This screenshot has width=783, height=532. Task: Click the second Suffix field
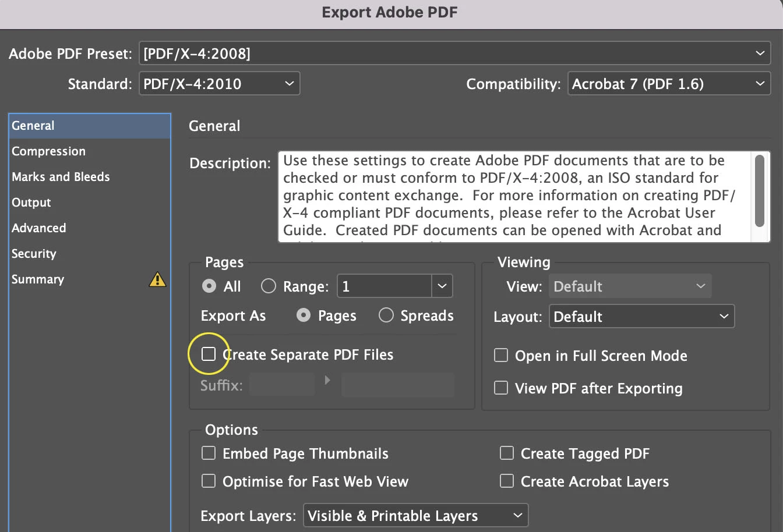[397, 385]
